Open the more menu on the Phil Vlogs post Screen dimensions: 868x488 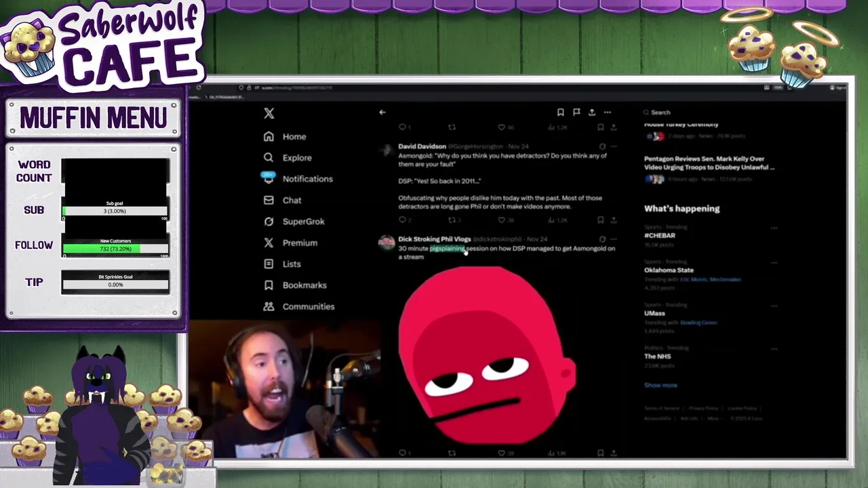(x=614, y=239)
